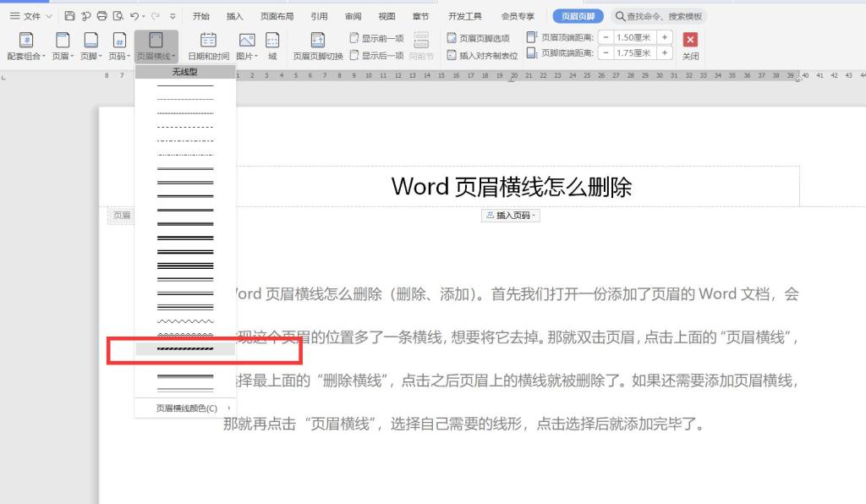Click the 页眉页脚切换 switch icon

(318, 41)
